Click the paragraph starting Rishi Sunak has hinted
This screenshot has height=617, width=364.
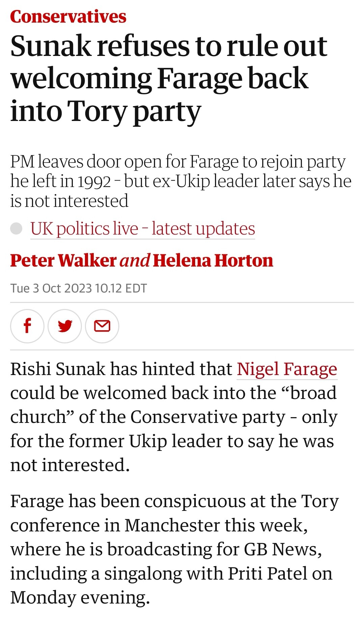(174, 417)
